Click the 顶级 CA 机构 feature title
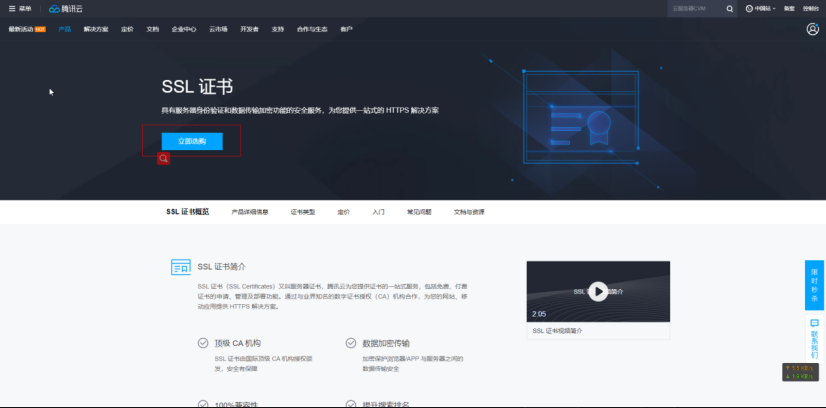The image size is (826, 408). [x=238, y=343]
